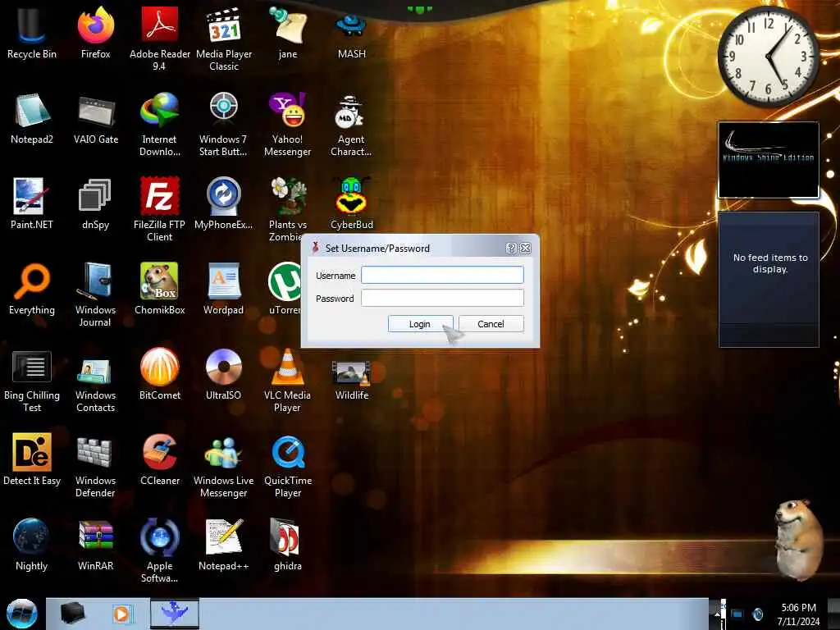Select Windows 7 Start Button changer icon
The image size is (840, 630).
(x=223, y=125)
